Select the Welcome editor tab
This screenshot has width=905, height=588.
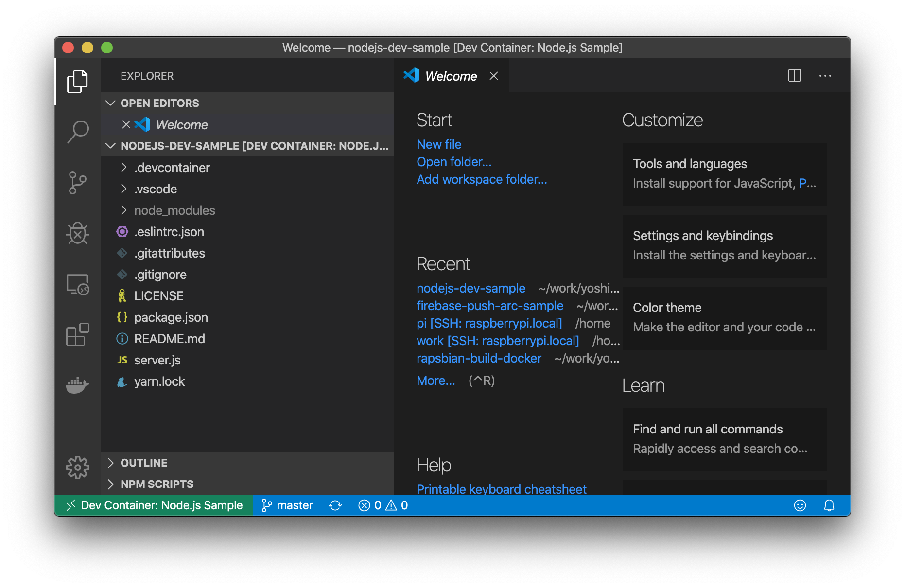(452, 76)
